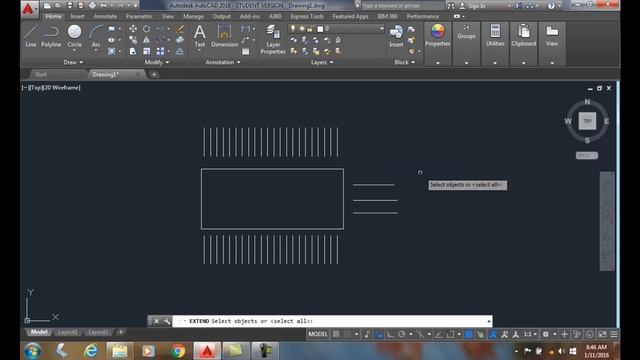The width and height of the screenshot is (640, 360).
Task: Toggle ortho mode in status bar
Action: click(x=391, y=334)
